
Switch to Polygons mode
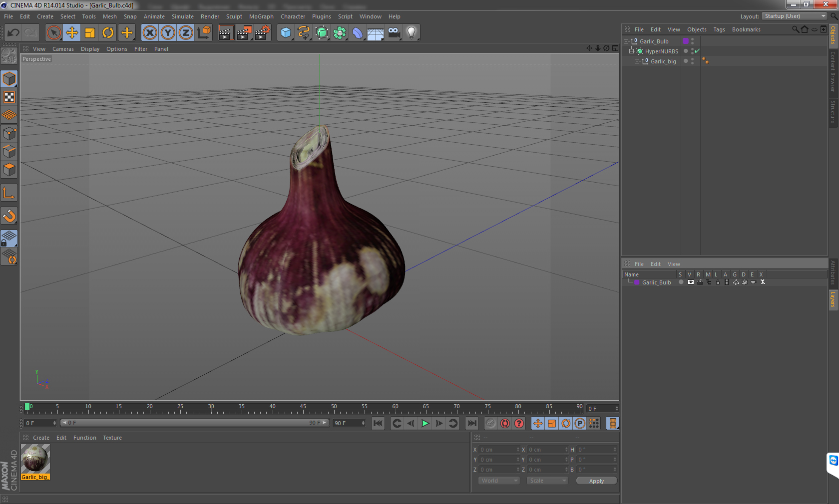(9, 170)
